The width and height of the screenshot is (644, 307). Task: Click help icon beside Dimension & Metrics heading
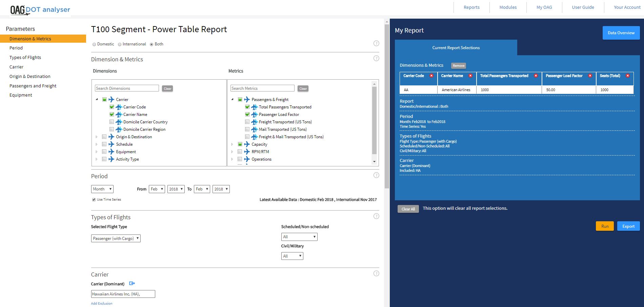pos(376,58)
